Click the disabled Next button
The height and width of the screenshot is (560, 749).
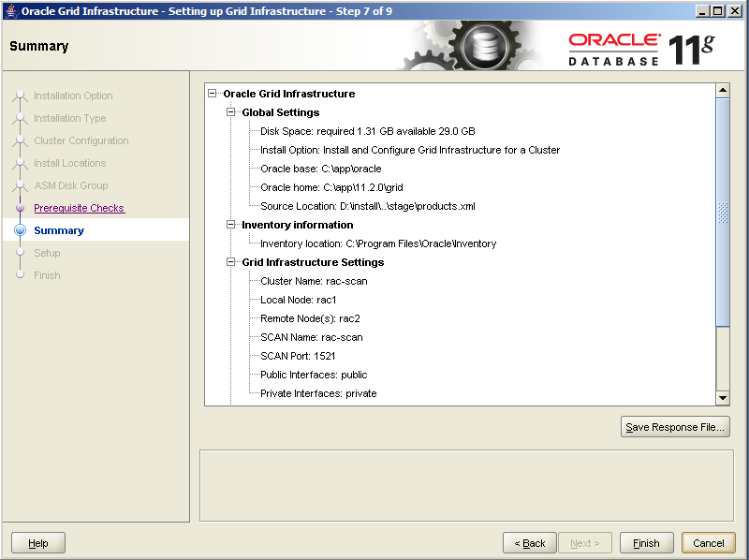coord(584,543)
